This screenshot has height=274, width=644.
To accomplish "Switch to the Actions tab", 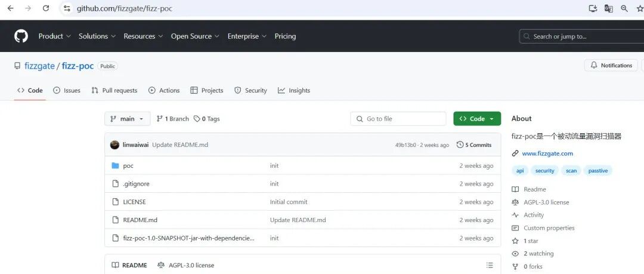I will (165, 91).
